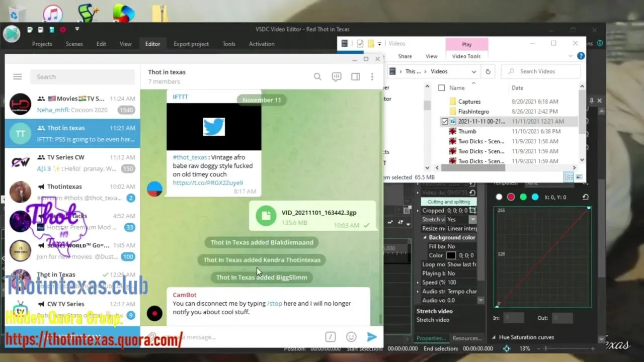Click the /stop command link in CamBot message
644x362 pixels.
coord(275,303)
